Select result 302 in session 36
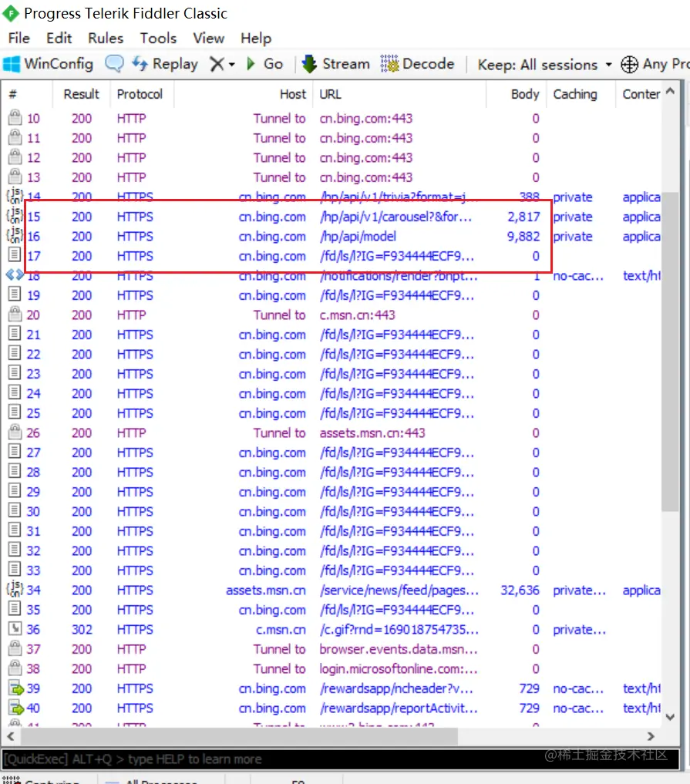The width and height of the screenshot is (690, 784). point(82,630)
